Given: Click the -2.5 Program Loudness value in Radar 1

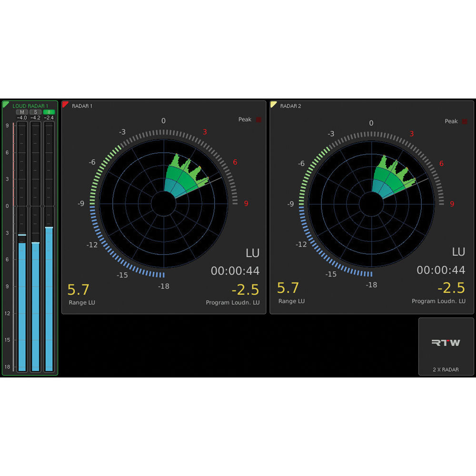Looking at the screenshot, I should pyautogui.click(x=245, y=289).
